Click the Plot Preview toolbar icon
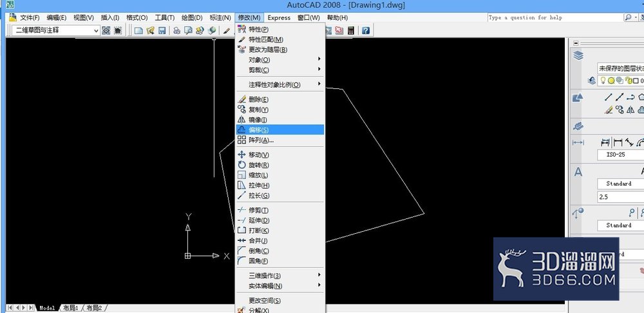Image resolution: width=644 pixels, height=313 pixels. [x=189, y=30]
